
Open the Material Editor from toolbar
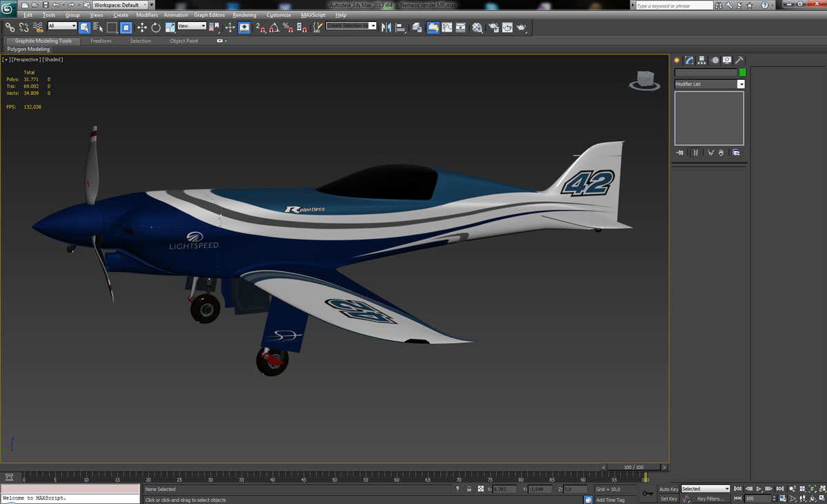478,28
